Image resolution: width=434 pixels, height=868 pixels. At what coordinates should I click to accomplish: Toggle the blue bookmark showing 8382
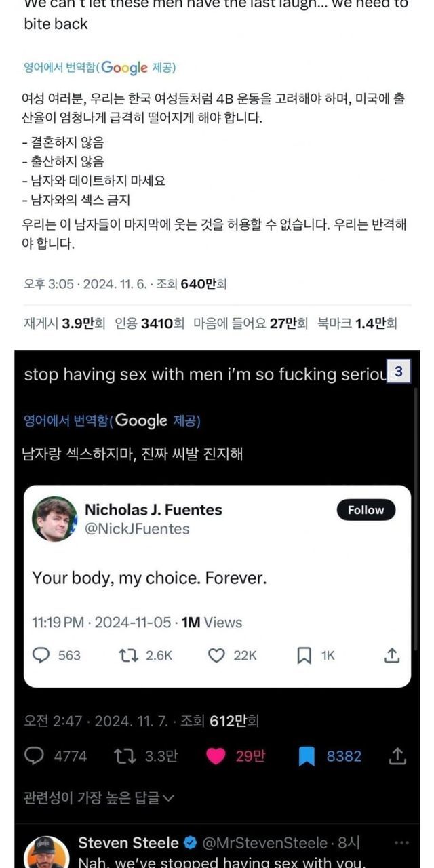307,756
